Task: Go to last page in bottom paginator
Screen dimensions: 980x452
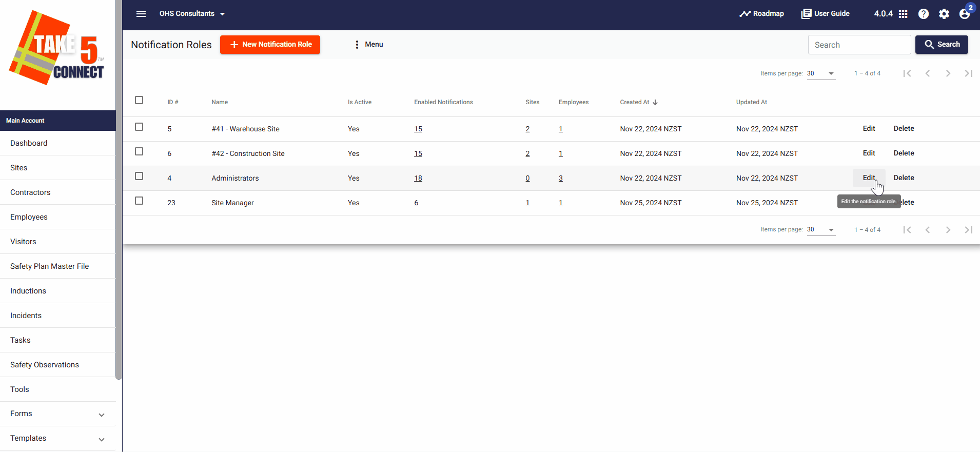Action: (969, 230)
